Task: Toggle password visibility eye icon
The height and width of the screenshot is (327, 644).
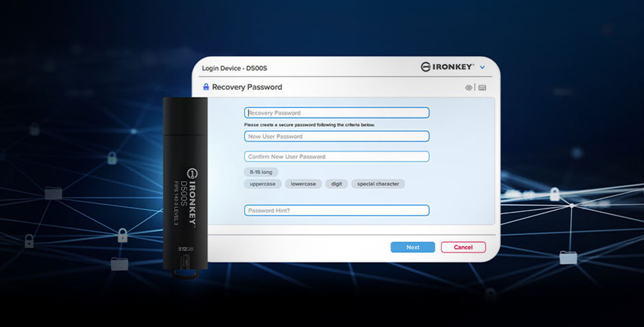Action: (469, 87)
